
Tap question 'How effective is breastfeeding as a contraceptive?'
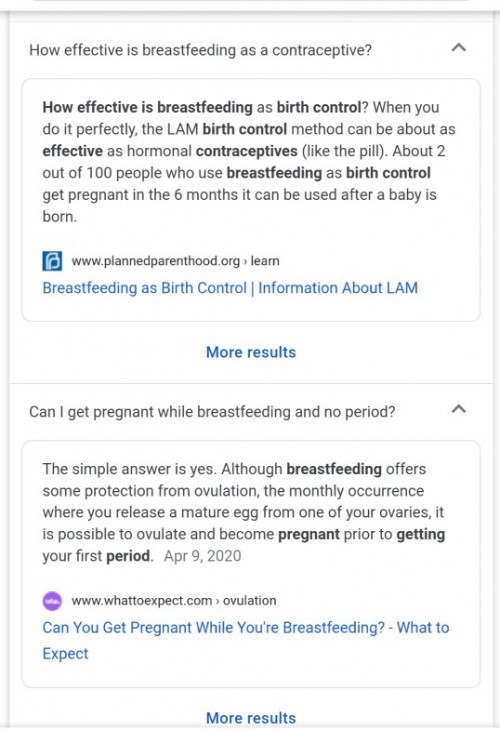pos(201,50)
